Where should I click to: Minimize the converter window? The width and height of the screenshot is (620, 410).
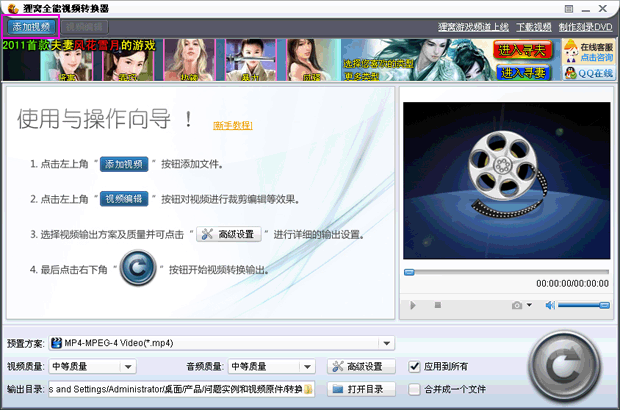click(x=586, y=9)
